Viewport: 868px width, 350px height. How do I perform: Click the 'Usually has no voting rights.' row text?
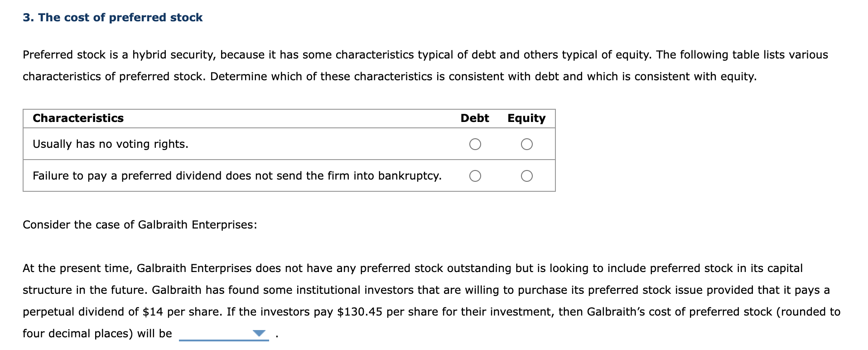click(x=110, y=144)
